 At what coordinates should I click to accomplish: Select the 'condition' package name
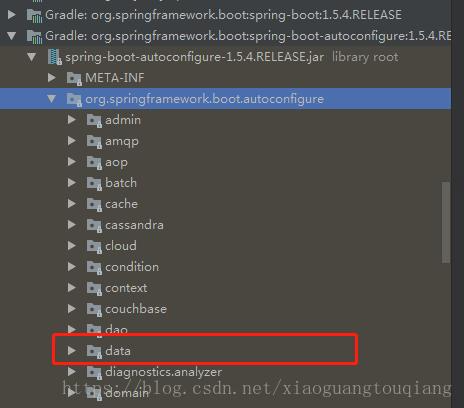point(132,267)
